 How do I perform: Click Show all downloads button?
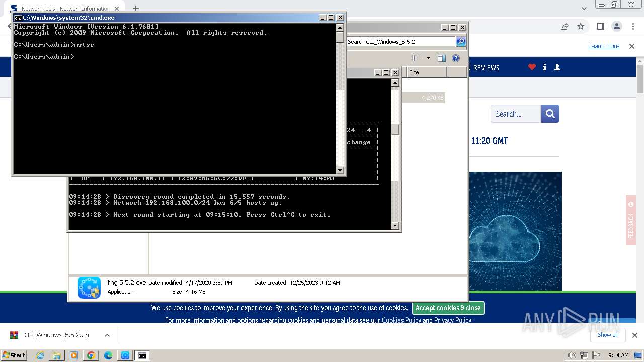(x=608, y=335)
